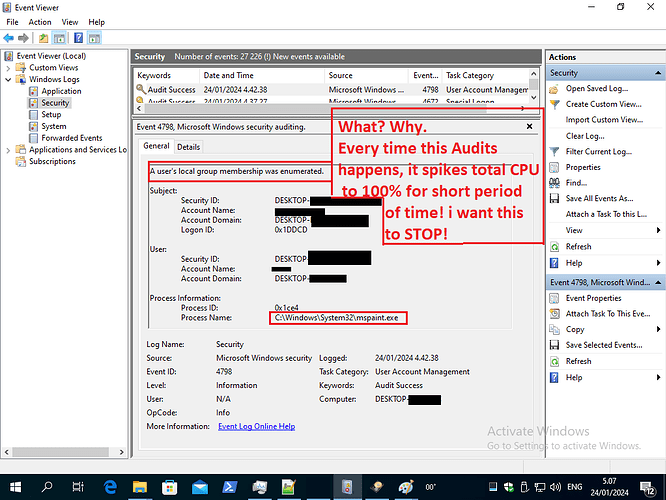666x500 pixels.
Task: Open the System log
Action: click(x=54, y=126)
